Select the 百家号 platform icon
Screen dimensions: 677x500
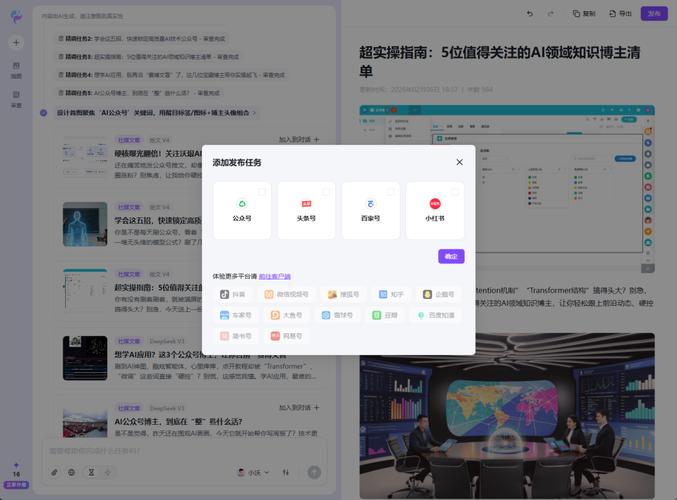pos(370,204)
